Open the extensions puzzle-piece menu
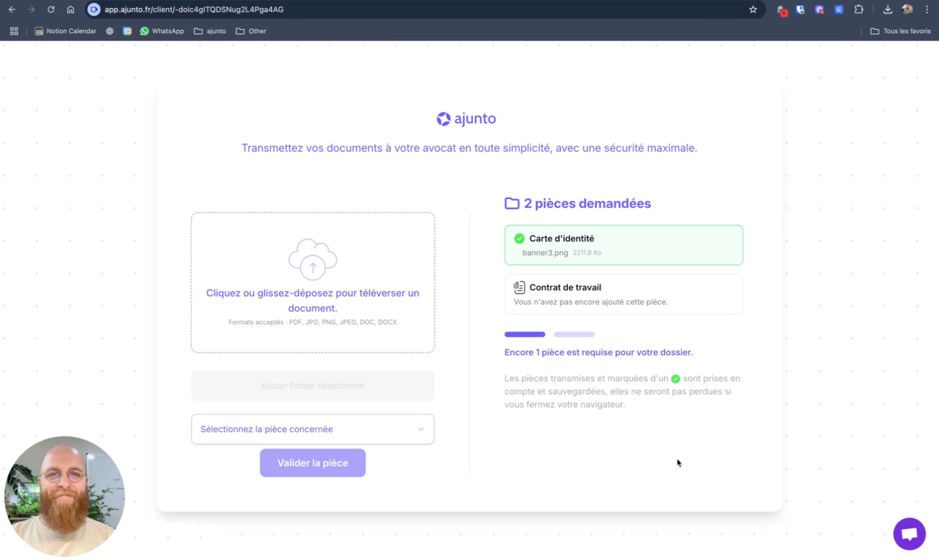Image resolution: width=939 pixels, height=560 pixels. (859, 10)
